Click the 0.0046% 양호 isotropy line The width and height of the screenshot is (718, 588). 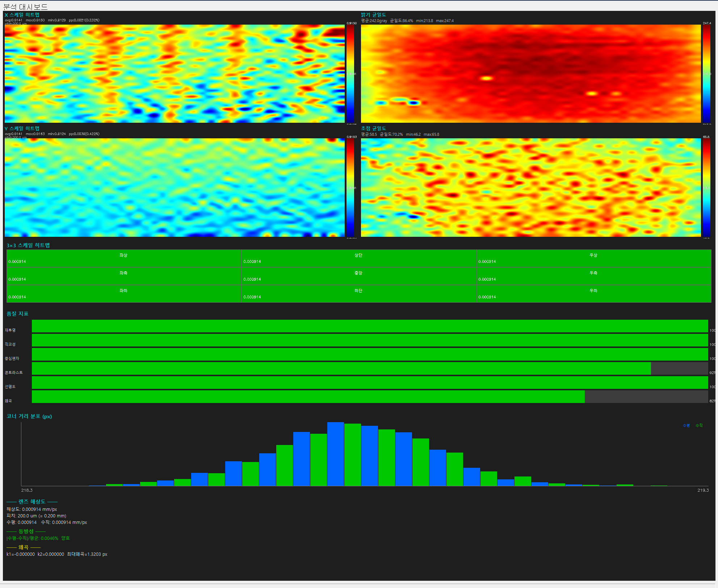[x=38, y=538]
